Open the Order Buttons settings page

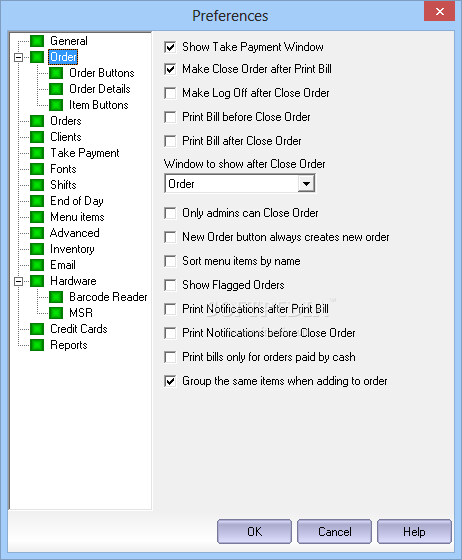point(102,73)
